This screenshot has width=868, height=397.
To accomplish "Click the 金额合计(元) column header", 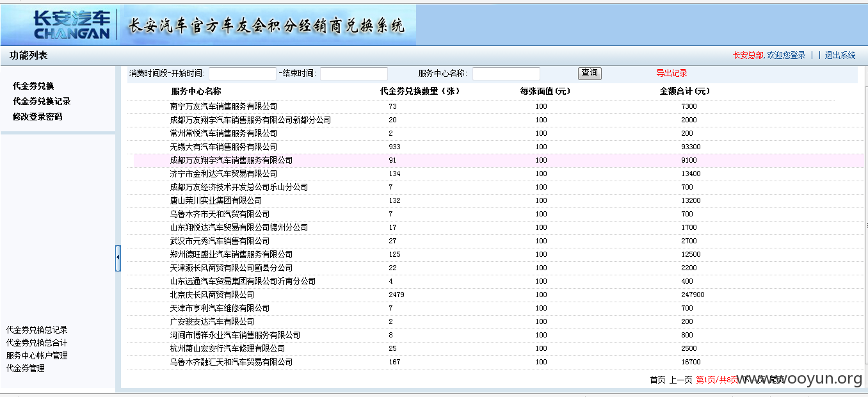I will [685, 91].
